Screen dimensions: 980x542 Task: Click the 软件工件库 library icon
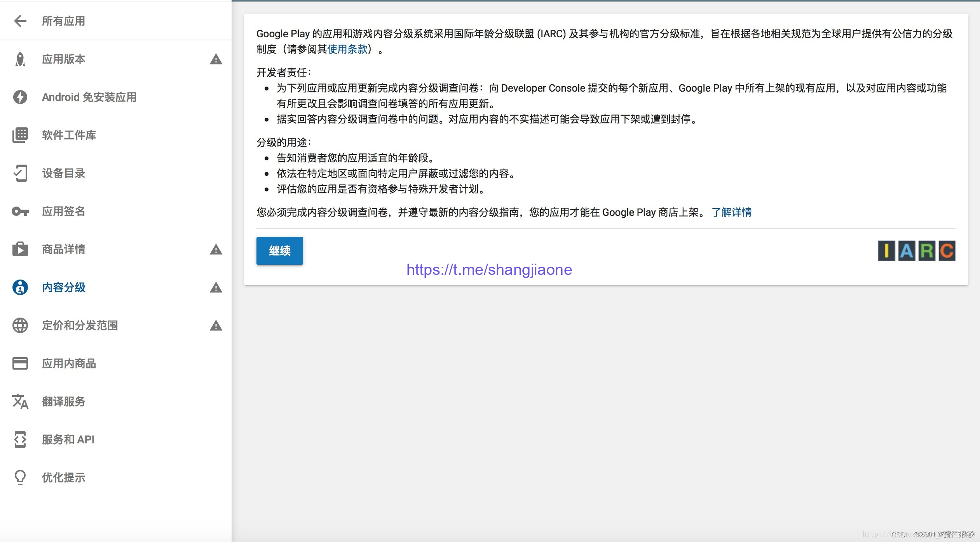[x=20, y=135]
